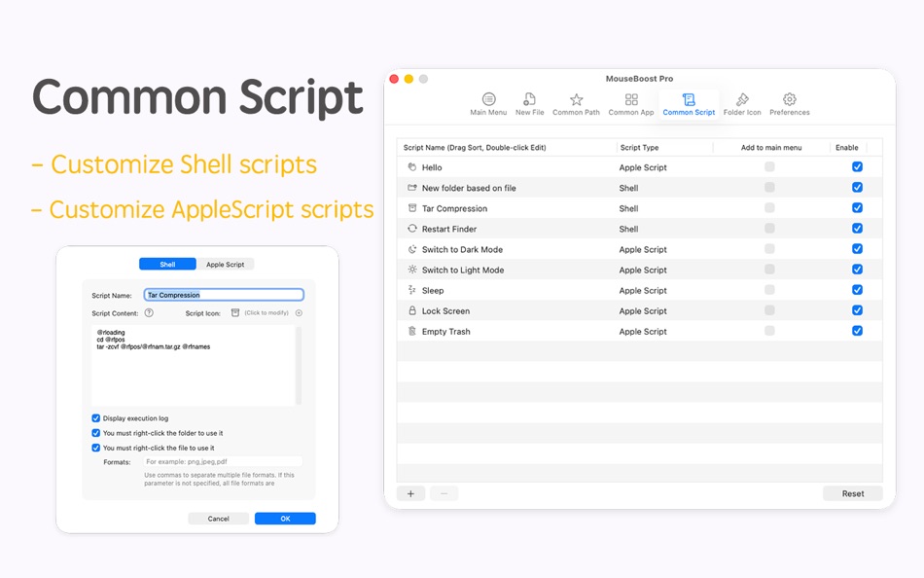Click the plus icon beside Script Icon
Screen dimensions: 924x578
(x=299, y=313)
